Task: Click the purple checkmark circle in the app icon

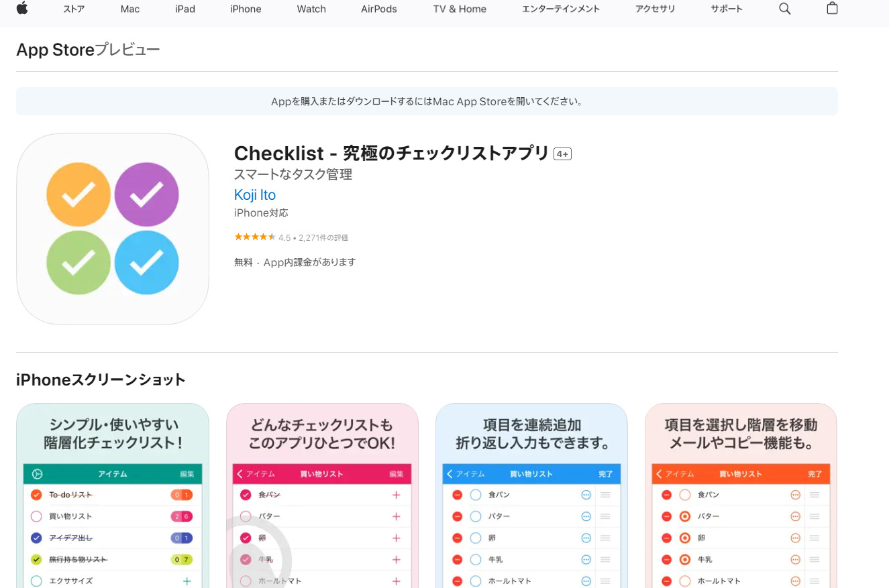Action: pos(146,194)
